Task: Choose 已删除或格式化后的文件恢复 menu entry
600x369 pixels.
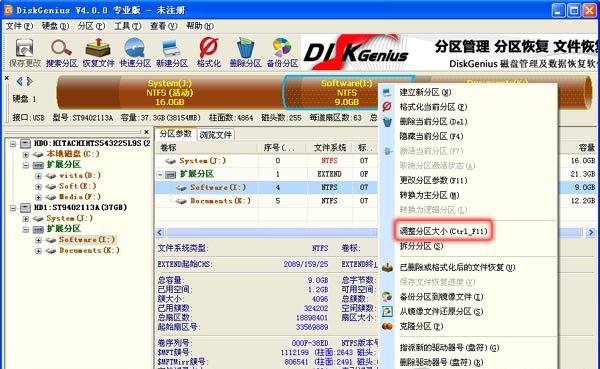Action: coord(457,268)
